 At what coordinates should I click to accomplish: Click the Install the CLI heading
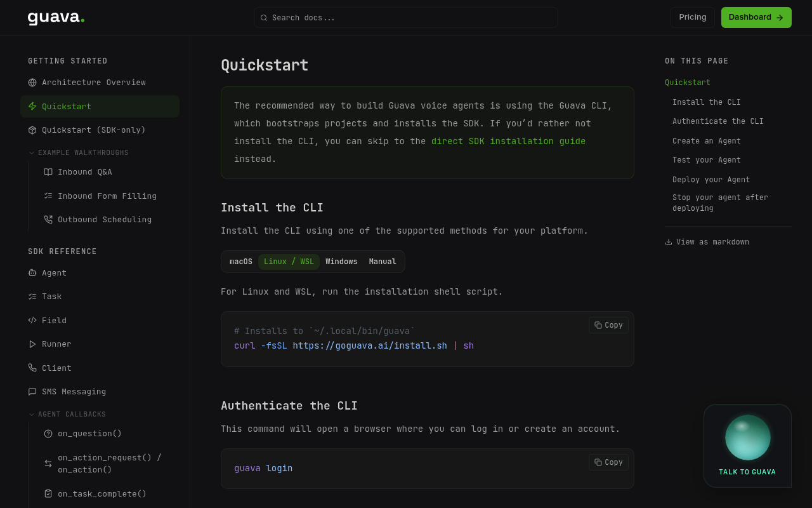click(x=272, y=208)
